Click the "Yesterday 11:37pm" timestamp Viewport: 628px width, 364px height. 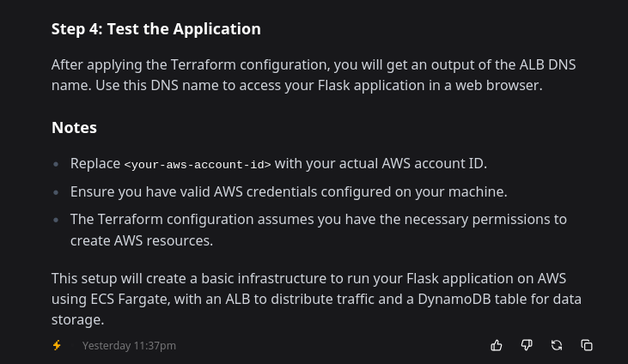(x=129, y=346)
